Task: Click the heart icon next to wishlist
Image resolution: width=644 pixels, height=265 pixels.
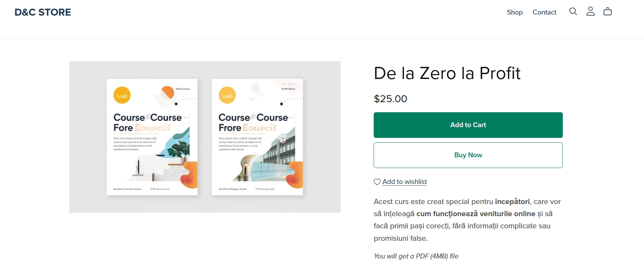Action: click(x=377, y=181)
